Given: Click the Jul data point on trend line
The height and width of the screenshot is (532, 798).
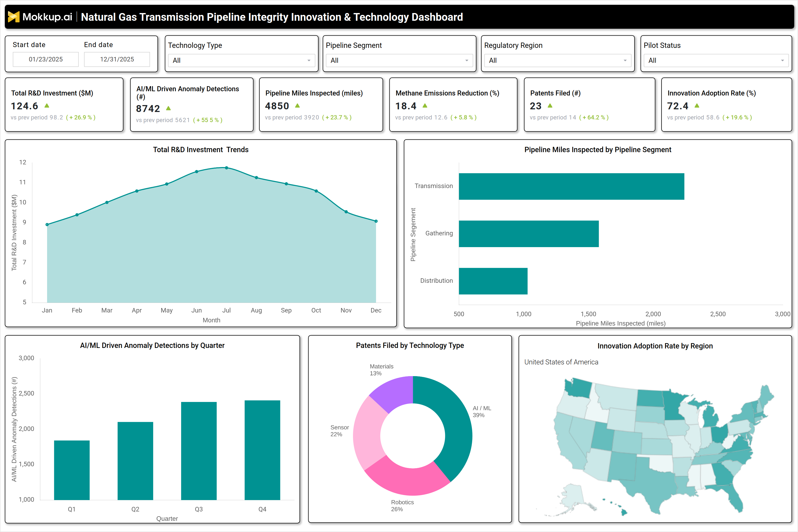Looking at the screenshot, I should (226, 168).
